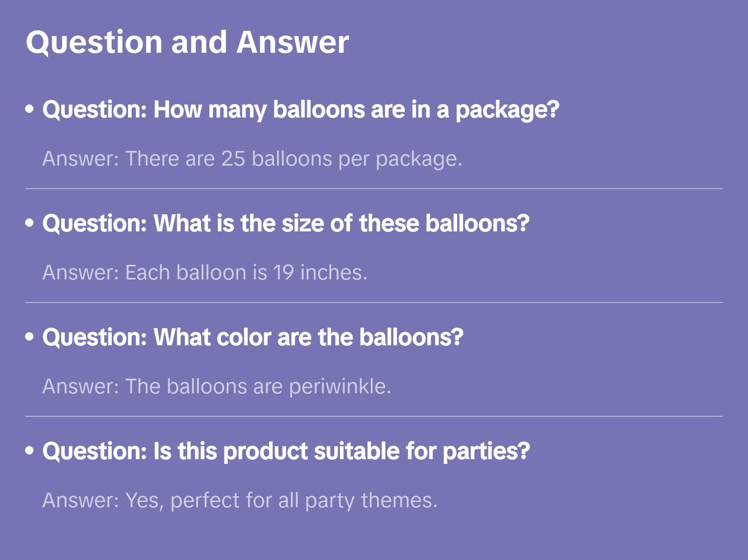Image resolution: width=748 pixels, height=560 pixels.
Task: Click the question about balloon color
Action: pos(253,337)
